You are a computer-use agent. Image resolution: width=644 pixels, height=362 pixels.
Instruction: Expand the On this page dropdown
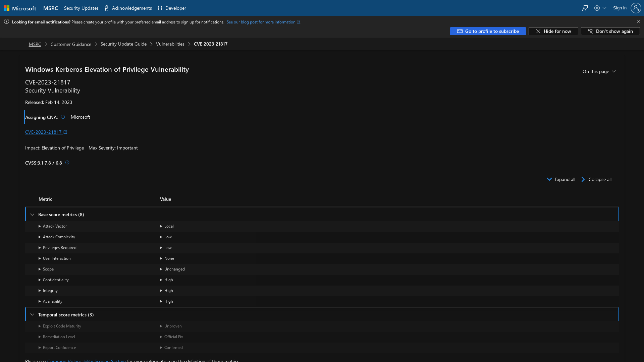click(599, 71)
